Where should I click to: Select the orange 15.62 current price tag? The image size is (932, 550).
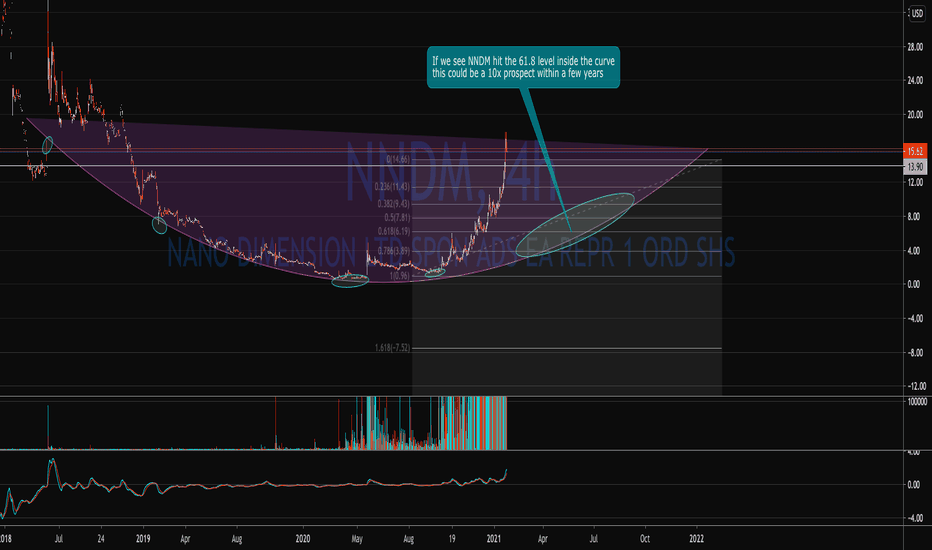[x=915, y=151]
